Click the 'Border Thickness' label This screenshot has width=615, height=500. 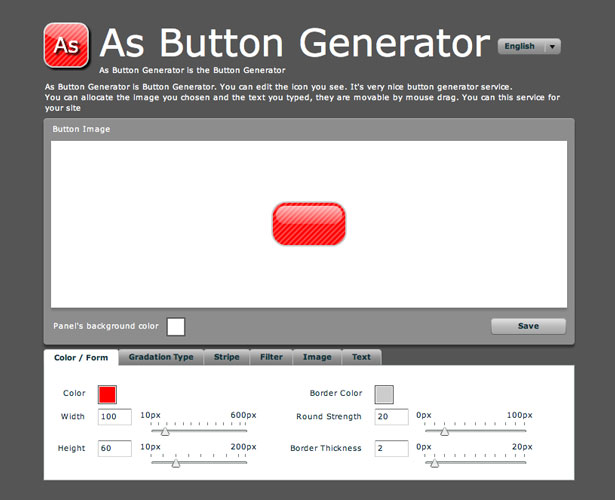click(326, 448)
